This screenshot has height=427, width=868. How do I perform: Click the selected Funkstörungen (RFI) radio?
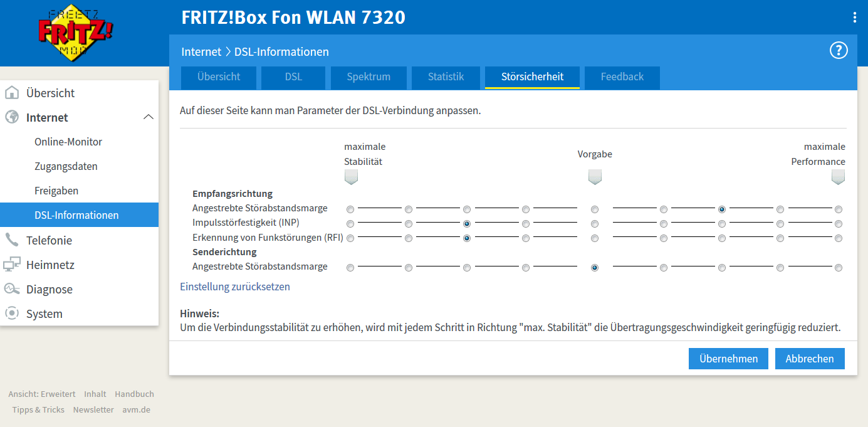[467, 238]
